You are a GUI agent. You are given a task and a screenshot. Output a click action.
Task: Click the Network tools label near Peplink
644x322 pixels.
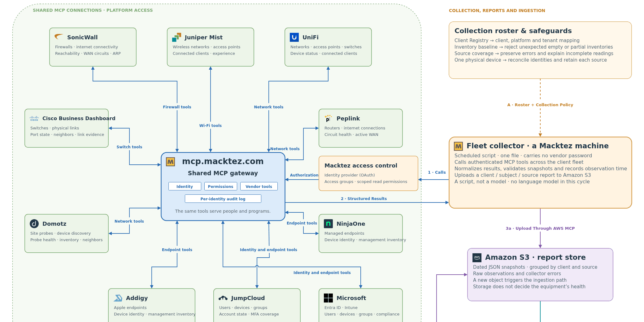(x=285, y=149)
